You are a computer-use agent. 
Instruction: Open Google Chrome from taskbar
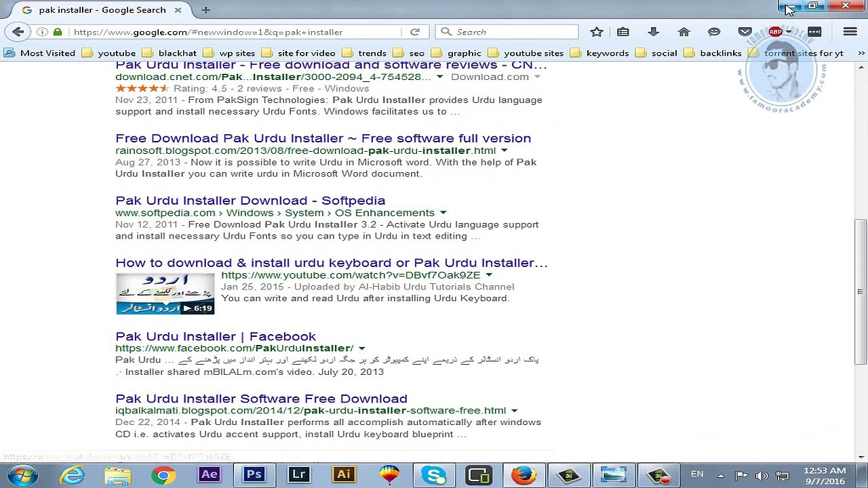(x=163, y=475)
